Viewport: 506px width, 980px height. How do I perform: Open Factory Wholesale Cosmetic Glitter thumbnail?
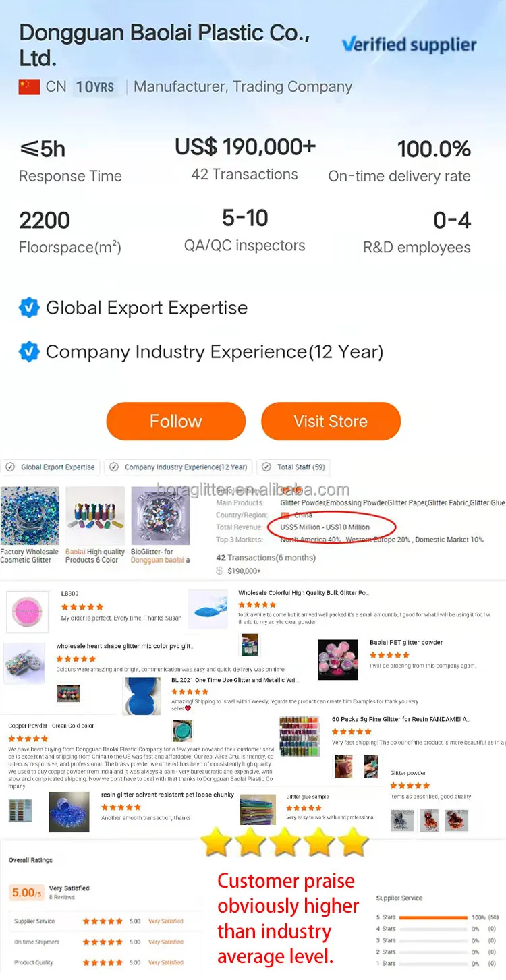29,516
